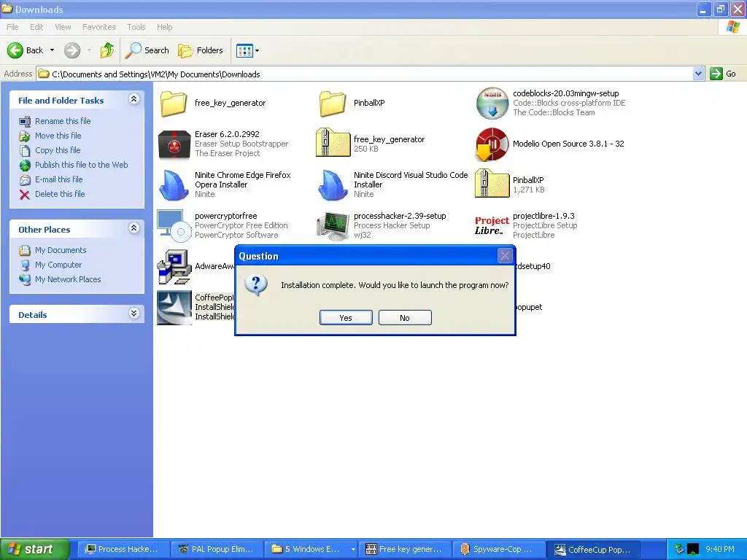Click the Start button
The image size is (747, 560).
pyautogui.click(x=35, y=549)
